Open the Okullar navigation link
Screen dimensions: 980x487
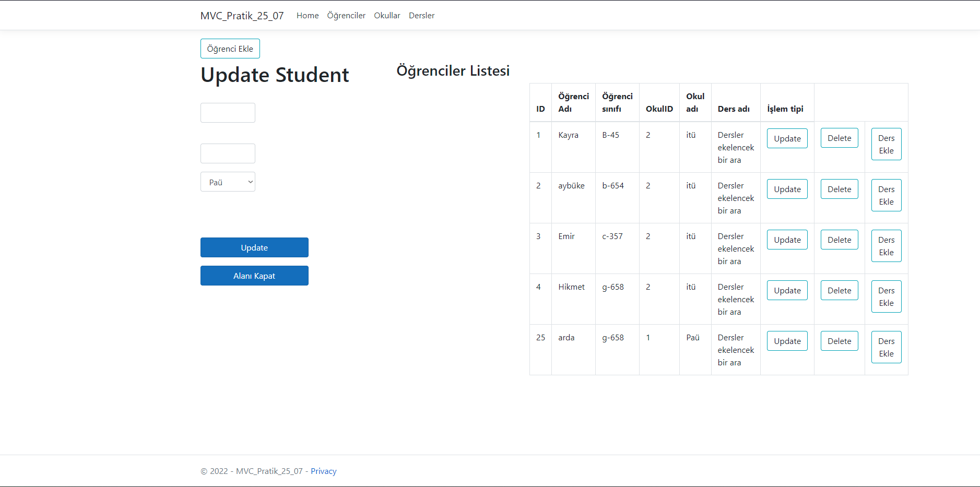pos(387,15)
